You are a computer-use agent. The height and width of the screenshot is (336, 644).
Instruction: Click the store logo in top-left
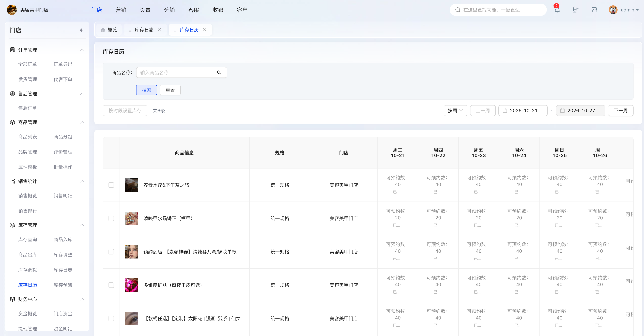pyautogui.click(x=11, y=10)
